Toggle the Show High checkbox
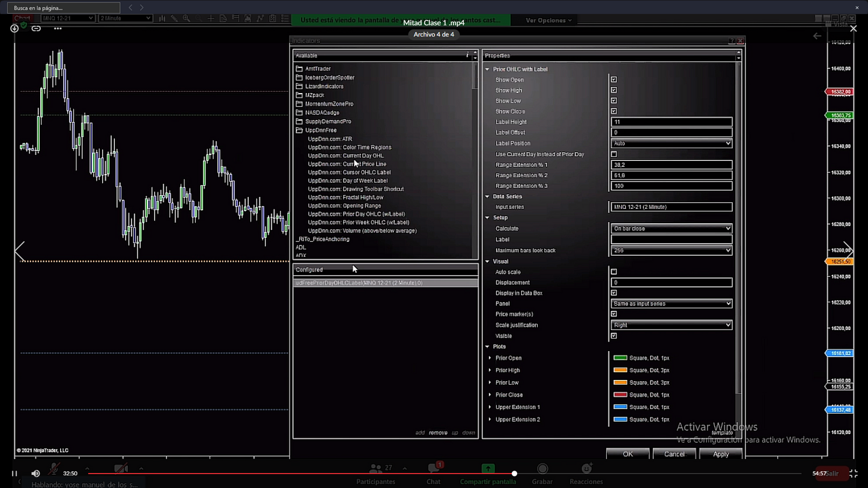Image resolution: width=868 pixels, height=488 pixels. (614, 91)
